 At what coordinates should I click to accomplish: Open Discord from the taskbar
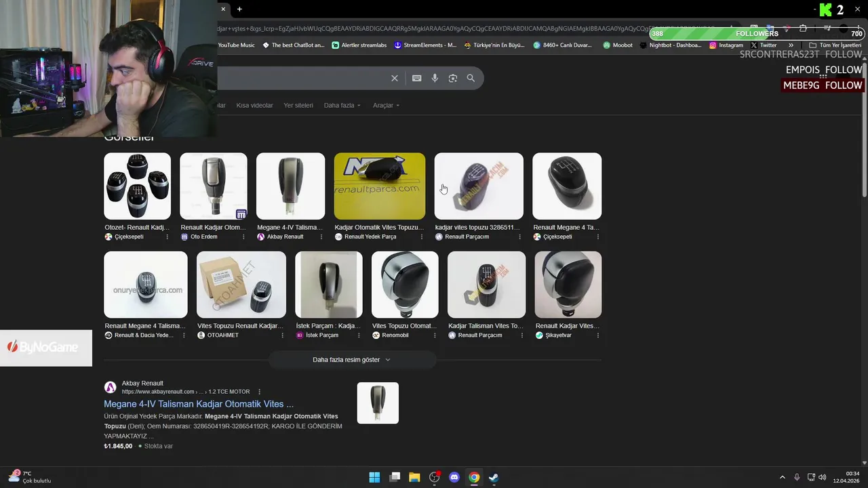pyautogui.click(x=454, y=477)
